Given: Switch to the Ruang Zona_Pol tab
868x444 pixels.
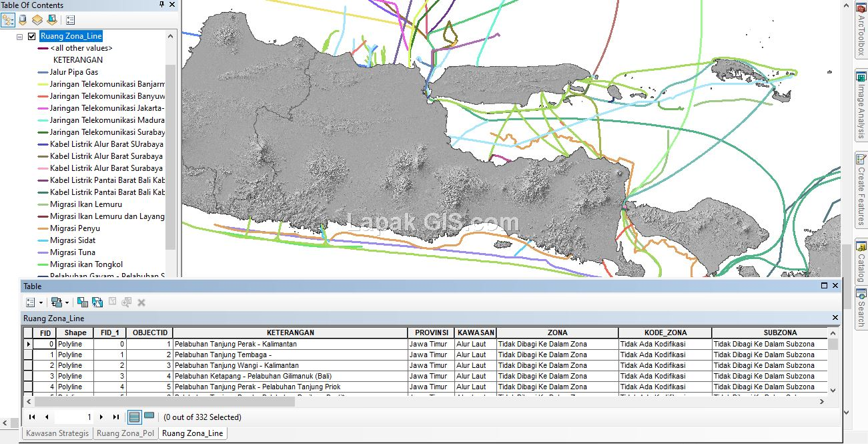Looking at the screenshot, I should [x=125, y=433].
